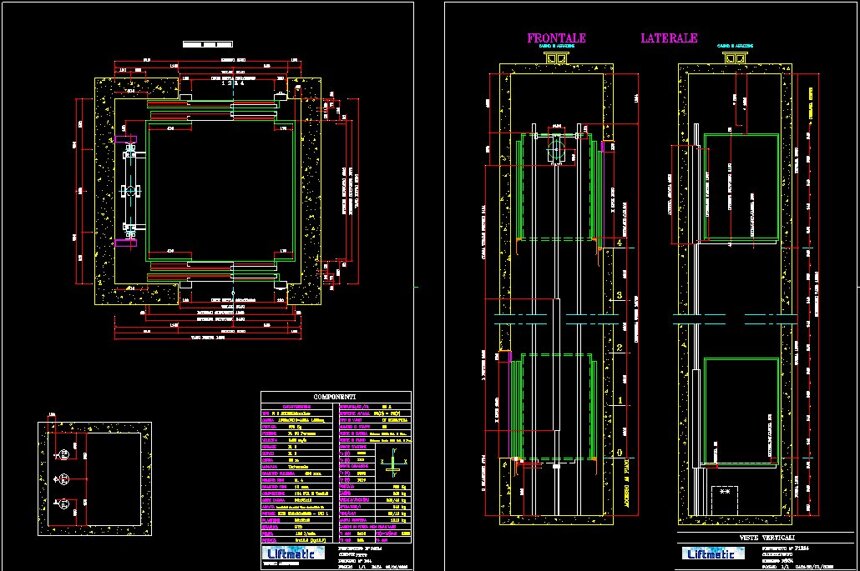Click the lifting hook symbol above the lateral shaft
Screen dimensions: 860x571
(x=735, y=57)
